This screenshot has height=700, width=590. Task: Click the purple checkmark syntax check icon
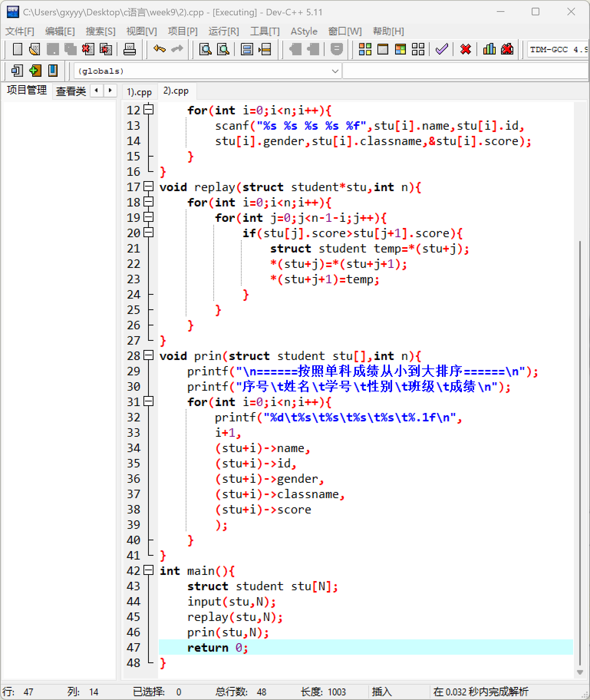pyautogui.click(x=442, y=49)
